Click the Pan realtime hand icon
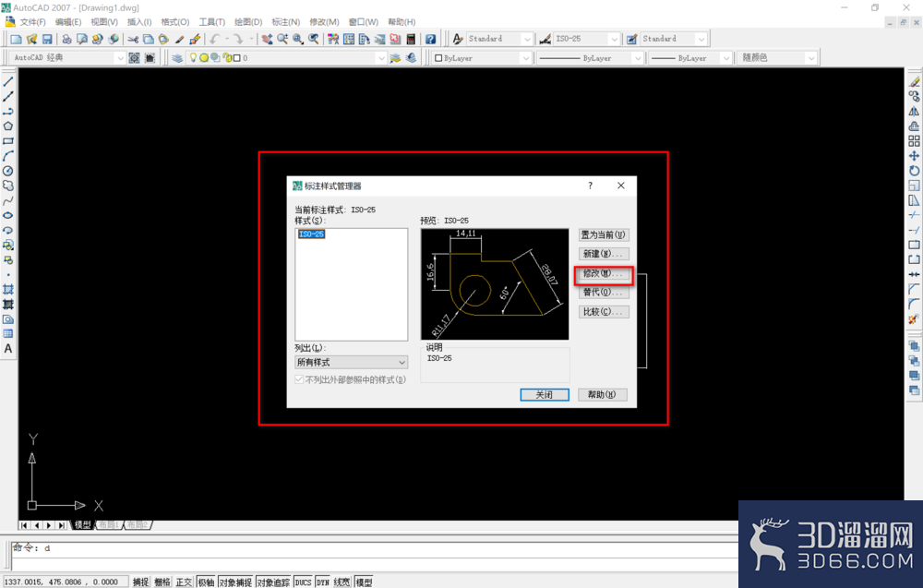 tap(268, 39)
